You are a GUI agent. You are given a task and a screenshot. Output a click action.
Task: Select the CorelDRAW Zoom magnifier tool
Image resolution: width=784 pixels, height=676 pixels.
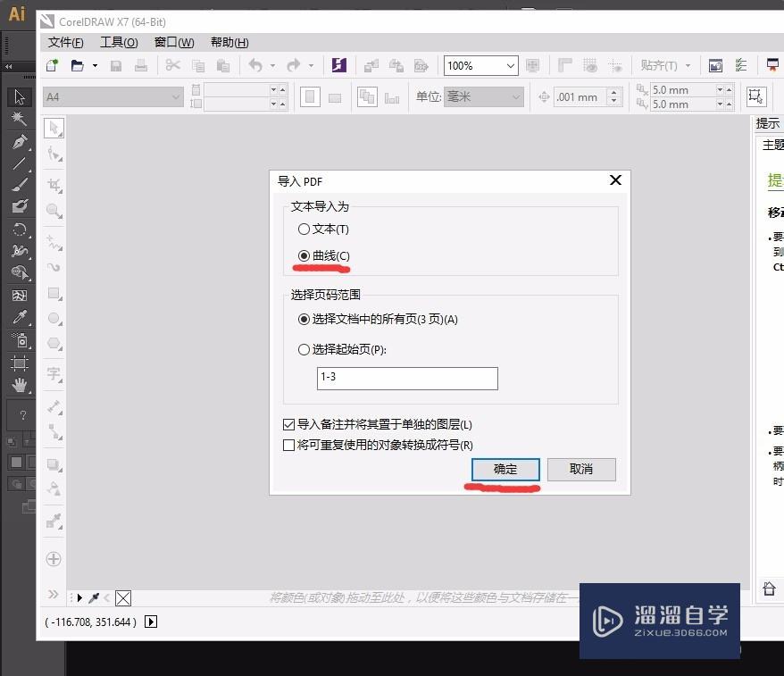(x=54, y=211)
